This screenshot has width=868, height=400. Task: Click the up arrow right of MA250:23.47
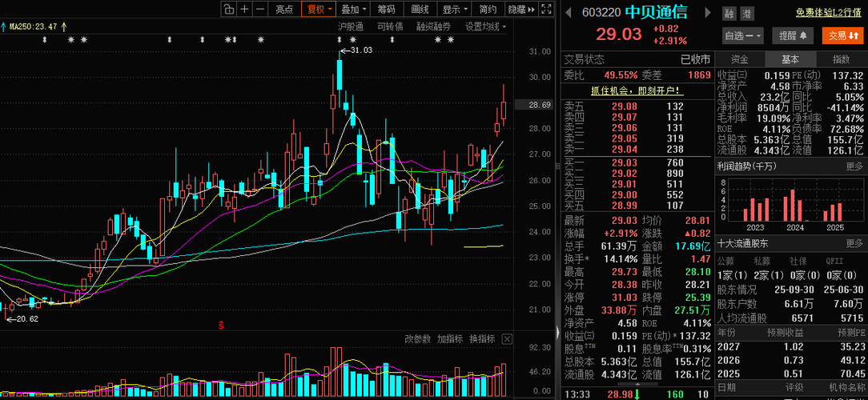[64, 26]
